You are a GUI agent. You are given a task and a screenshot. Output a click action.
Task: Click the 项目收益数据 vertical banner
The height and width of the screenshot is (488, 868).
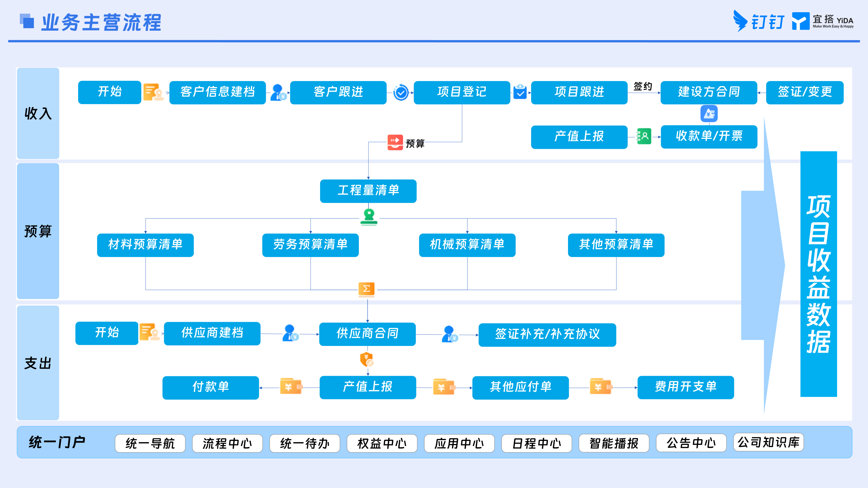pyautogui.click(x=818, y=274)
